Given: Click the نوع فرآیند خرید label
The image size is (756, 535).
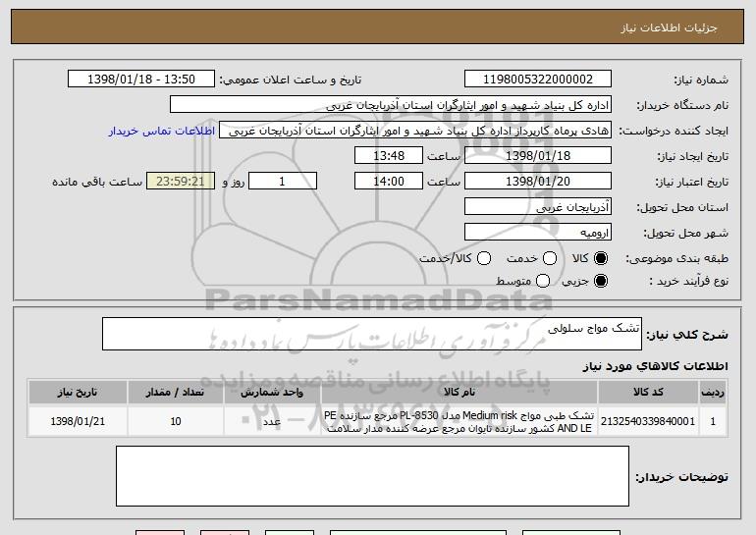Looking at the screenshot, I should (x=689, y=281).
